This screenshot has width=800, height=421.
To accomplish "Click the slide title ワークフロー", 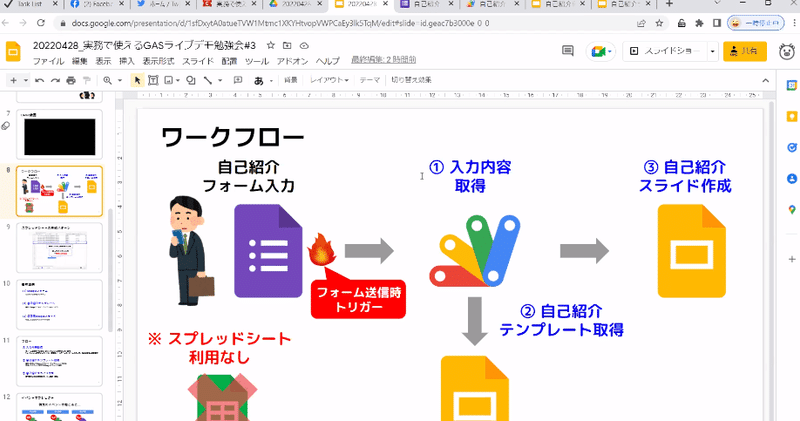I will coord(233,137).
